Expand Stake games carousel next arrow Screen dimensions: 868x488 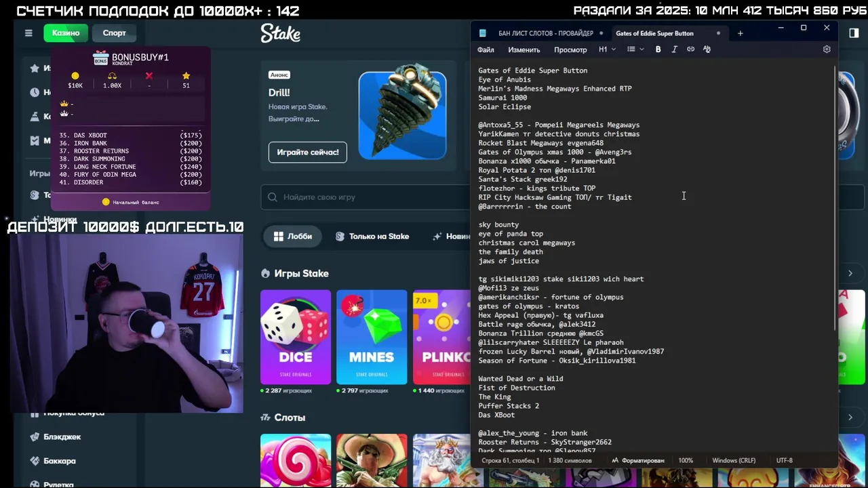point(850,273)
